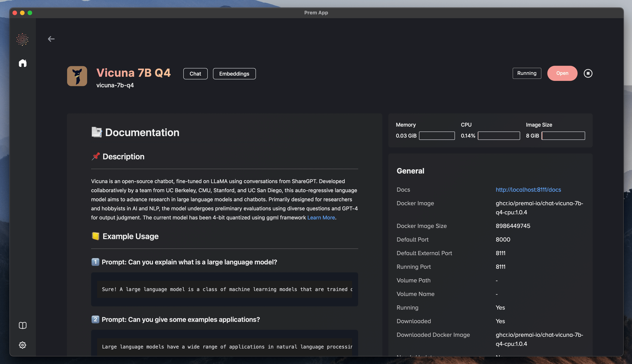The image size is (632, 364).
Task: Open the Vicuna 7B Q4 service
Action: (562, 73)
